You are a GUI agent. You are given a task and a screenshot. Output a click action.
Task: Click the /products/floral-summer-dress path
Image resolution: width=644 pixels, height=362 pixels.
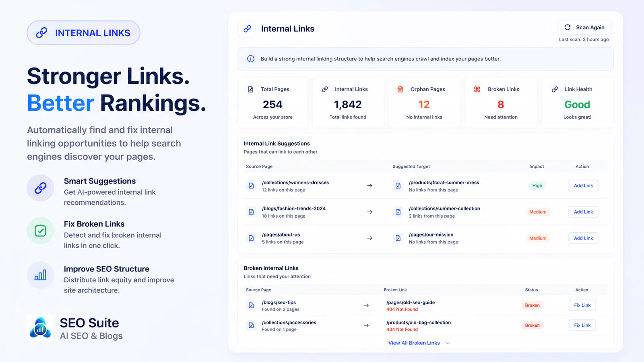coord(444,183)
